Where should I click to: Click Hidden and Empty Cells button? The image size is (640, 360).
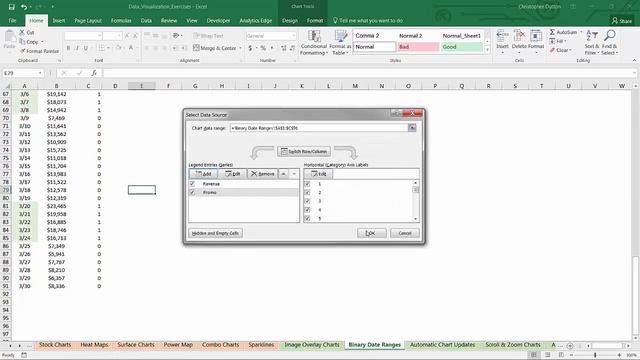[216, 233]
